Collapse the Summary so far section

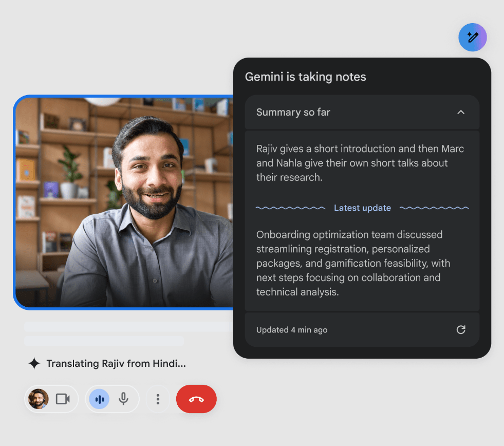tap(461, 112)
